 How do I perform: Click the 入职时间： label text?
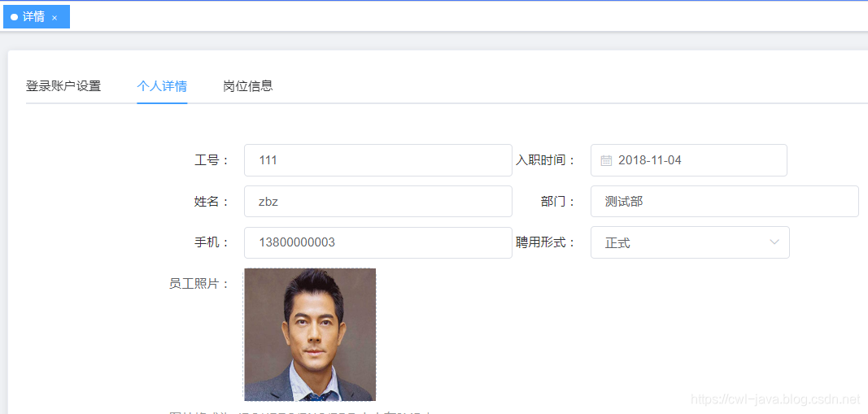546,160
